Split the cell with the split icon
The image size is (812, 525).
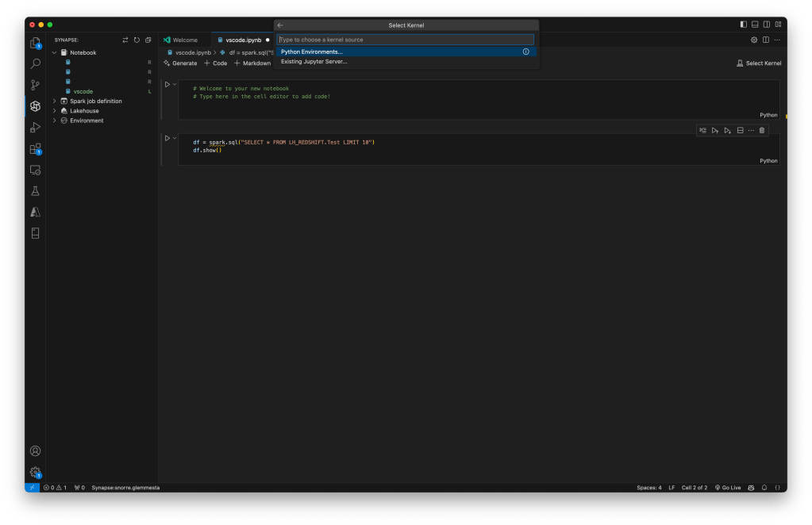738,130
